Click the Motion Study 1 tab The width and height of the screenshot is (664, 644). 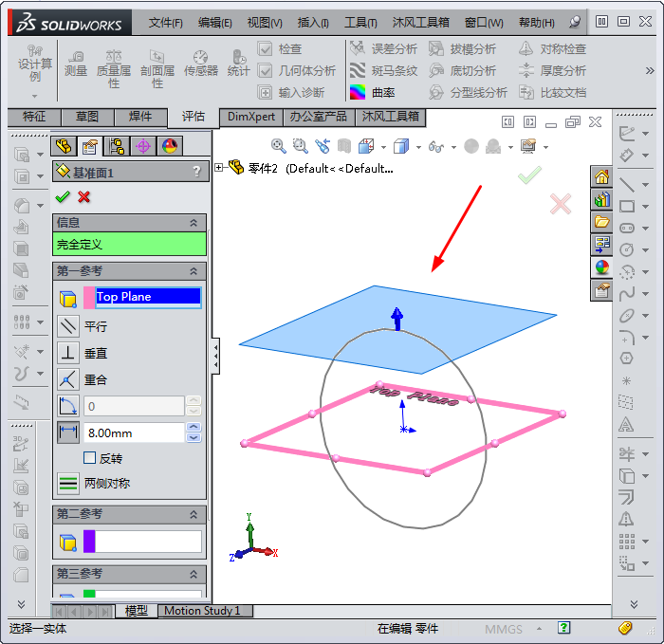coord(202,611)
